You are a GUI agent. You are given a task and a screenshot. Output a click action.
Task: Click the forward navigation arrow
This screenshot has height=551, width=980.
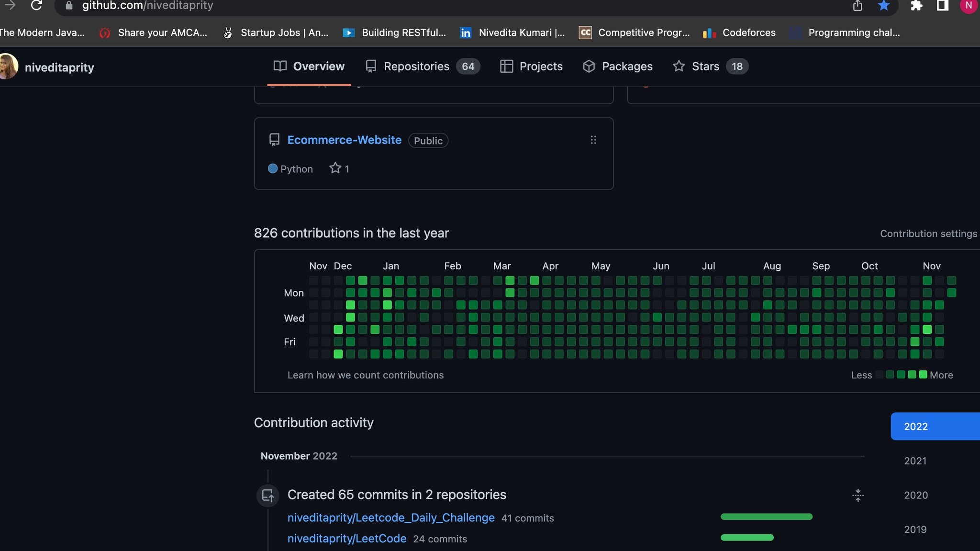(10, 6)
